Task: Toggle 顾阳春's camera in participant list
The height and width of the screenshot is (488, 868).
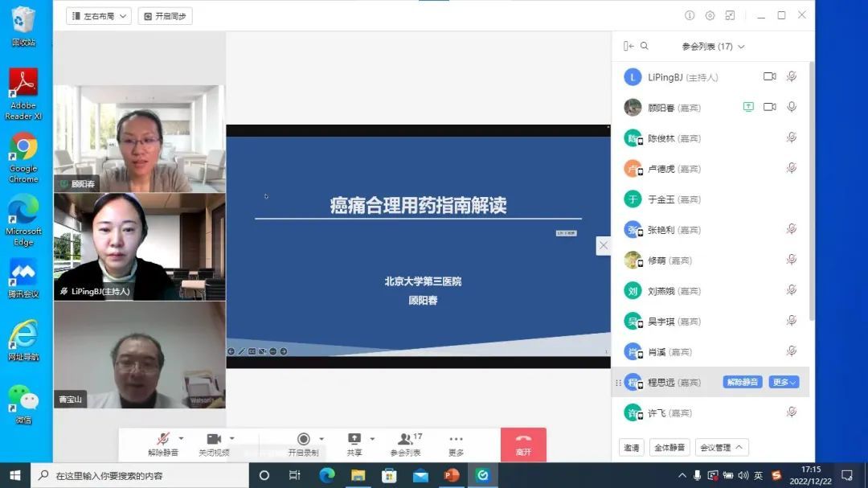Action: click(x=769, y=107)
